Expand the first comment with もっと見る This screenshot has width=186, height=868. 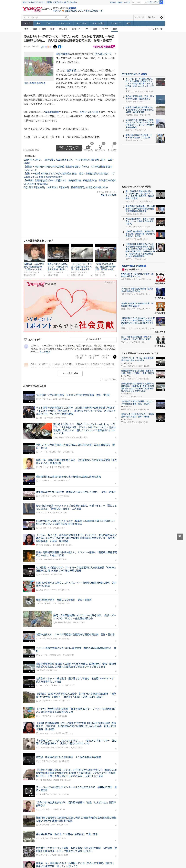click(x=45, y=352)
